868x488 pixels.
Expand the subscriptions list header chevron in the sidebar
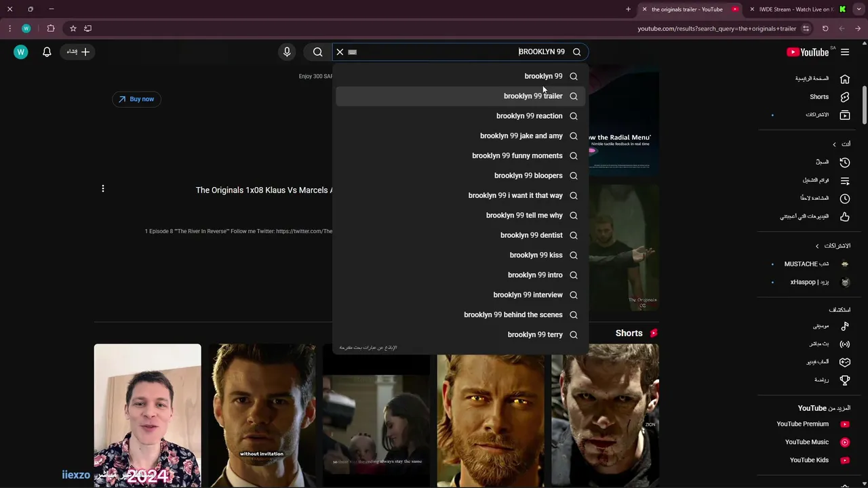click(x=817, y=246)
